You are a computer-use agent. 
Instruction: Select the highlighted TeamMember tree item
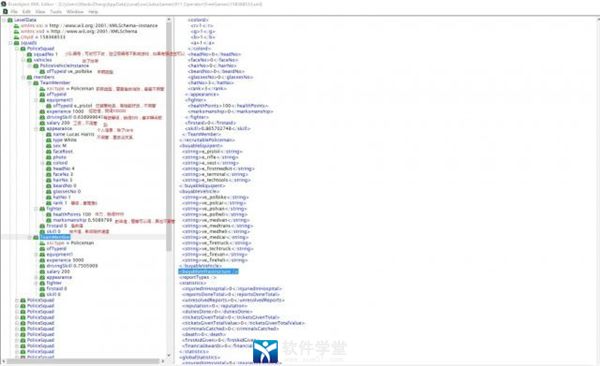55,237
